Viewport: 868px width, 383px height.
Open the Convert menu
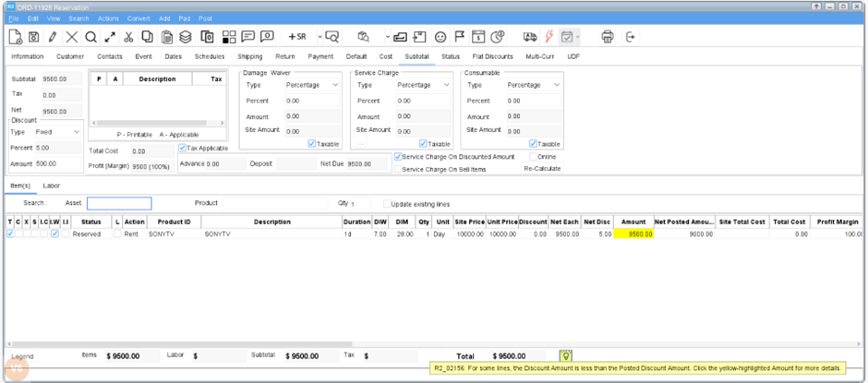point(139,18)
